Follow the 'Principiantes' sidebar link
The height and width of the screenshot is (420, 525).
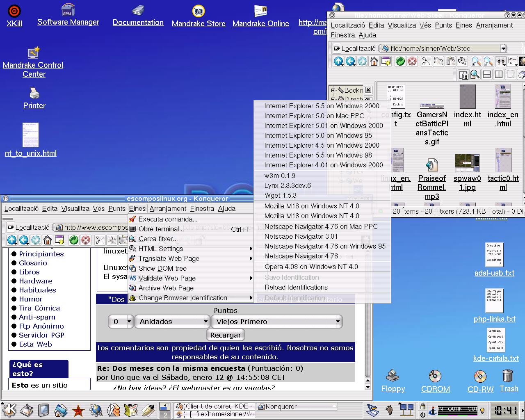point(41,254)
